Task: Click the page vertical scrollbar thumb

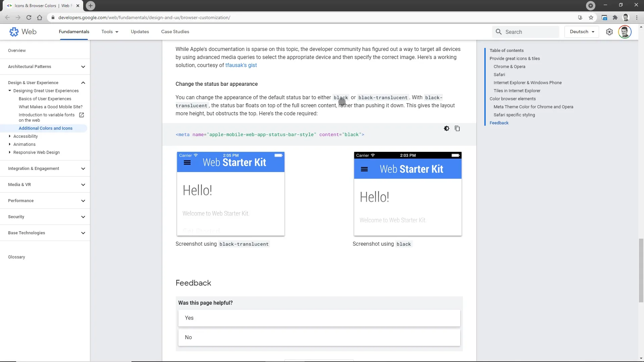Action: [641, 270]
